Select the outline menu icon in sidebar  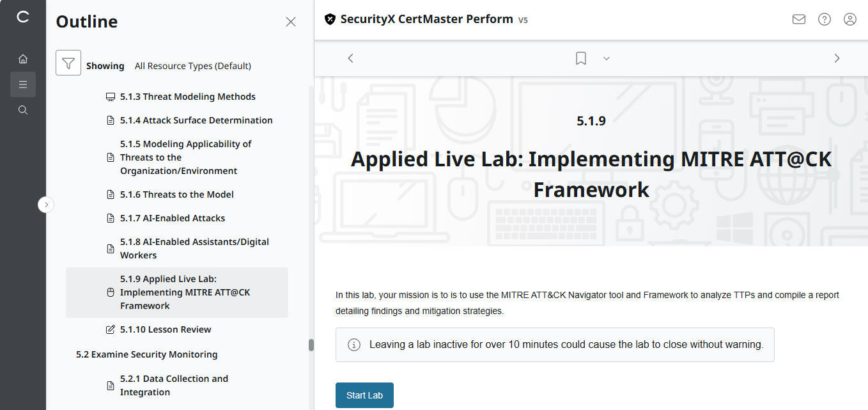tap(23, 84)
